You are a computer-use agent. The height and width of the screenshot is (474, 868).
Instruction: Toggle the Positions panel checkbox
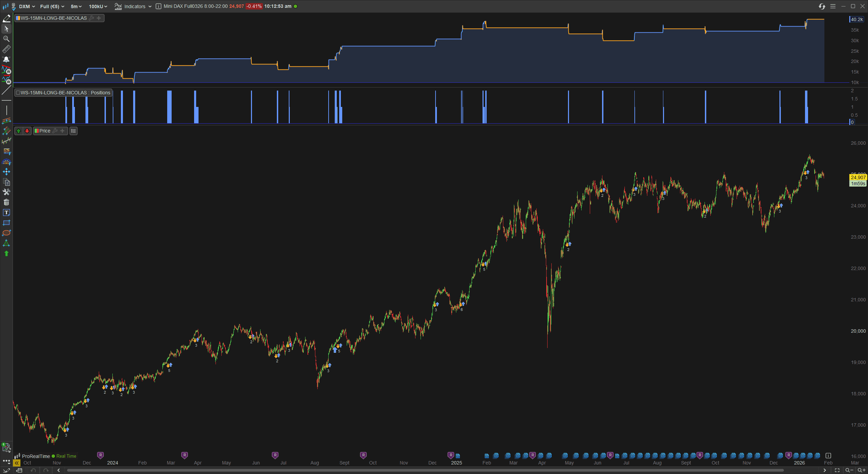pos(18,93)
